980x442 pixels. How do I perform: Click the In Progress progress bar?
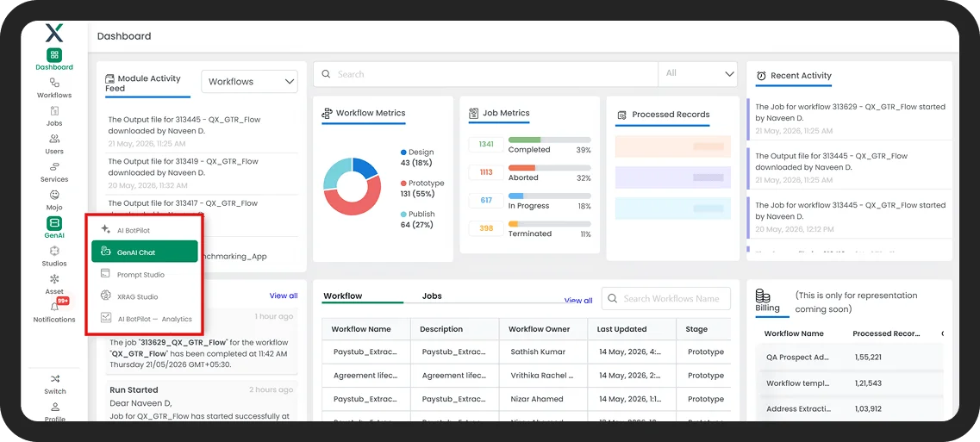click(x=549, y=196)
